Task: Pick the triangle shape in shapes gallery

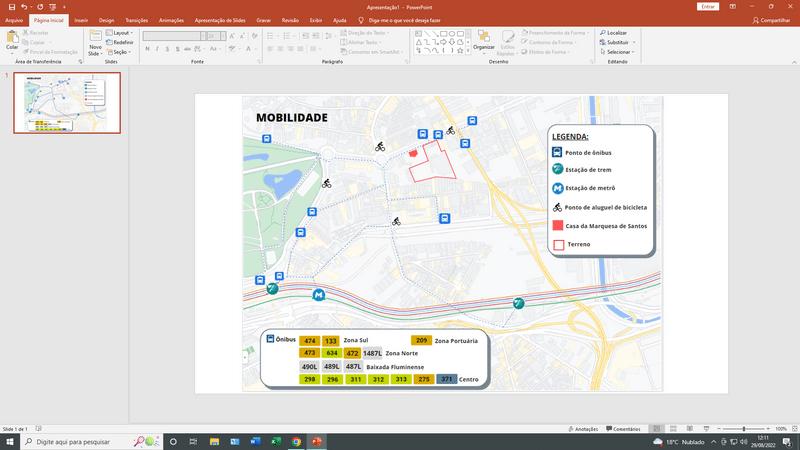Action: pyautogui.click(x=418, y=42)
